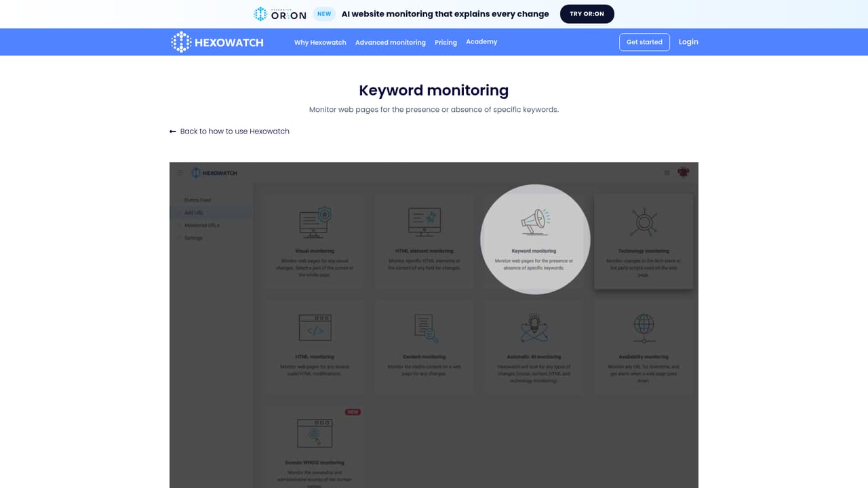Select Monitored URLs in the screenshot sidebar
Viewport: 868px width, 488px height.
[201, 225]
